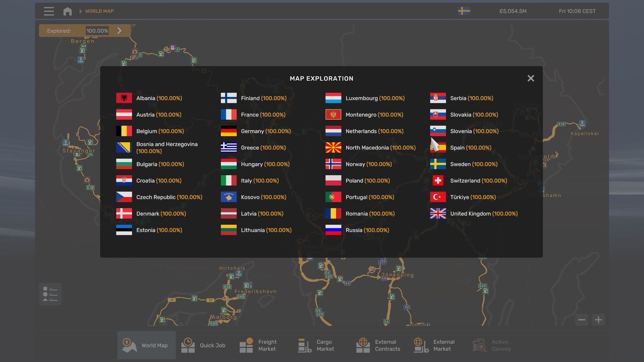Click the breadcrumb arrow before World Map

(80, 11)
